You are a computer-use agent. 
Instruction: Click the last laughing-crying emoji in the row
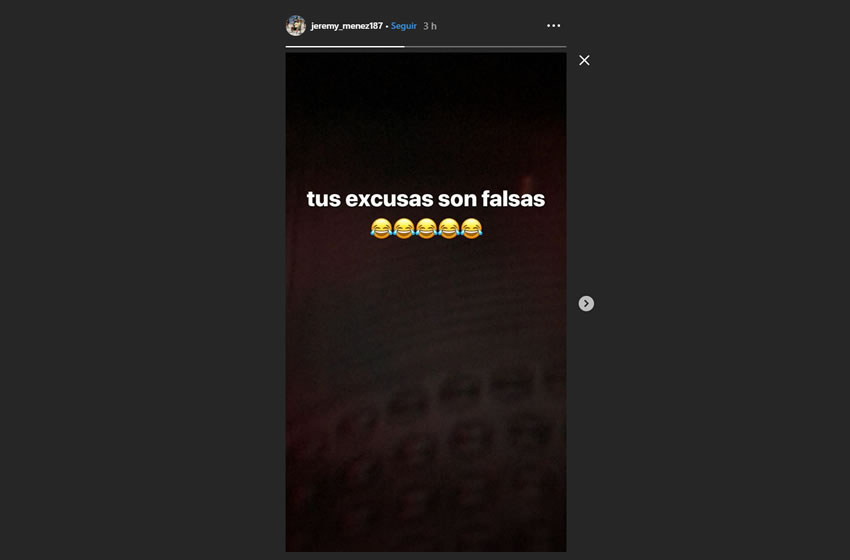(471, 228)
